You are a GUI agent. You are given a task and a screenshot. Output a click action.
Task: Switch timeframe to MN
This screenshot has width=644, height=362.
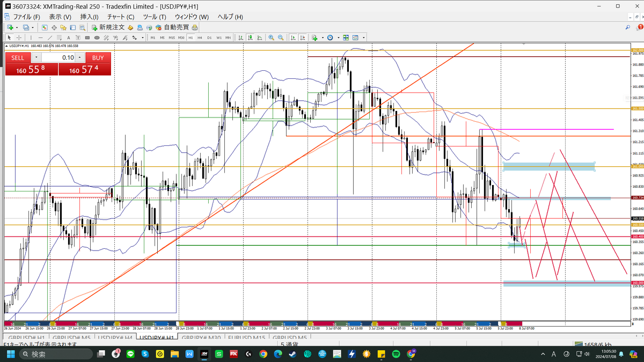pos(228,38)
